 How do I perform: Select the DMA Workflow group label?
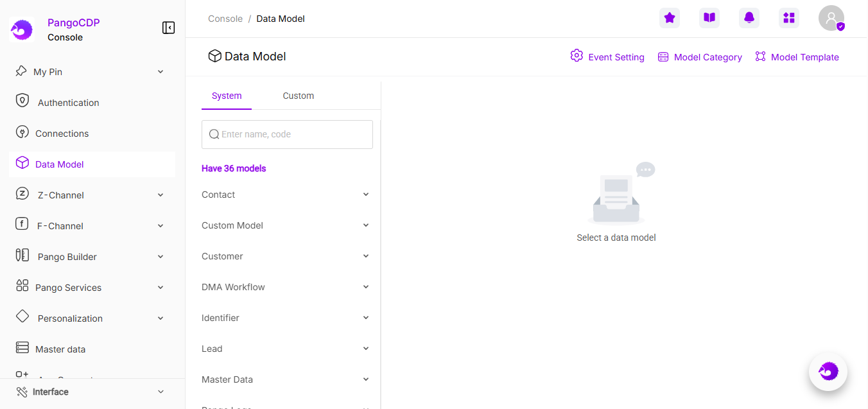(x=233, y=287)
